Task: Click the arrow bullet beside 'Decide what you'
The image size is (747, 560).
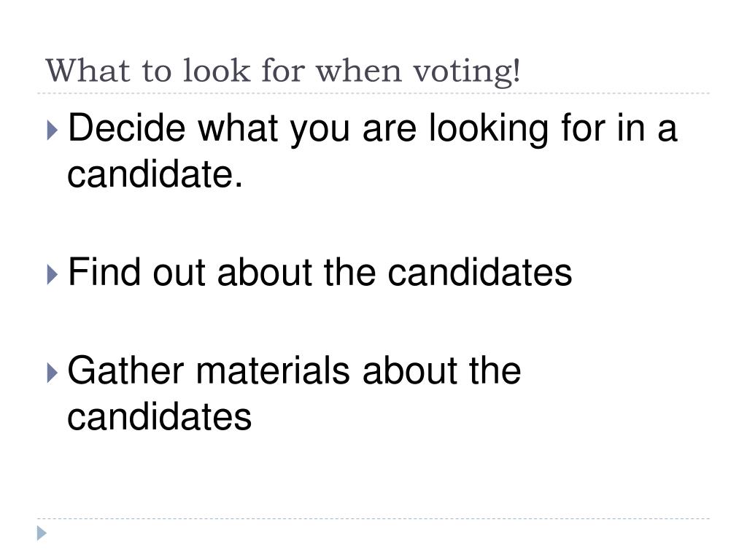Action: 53,130
